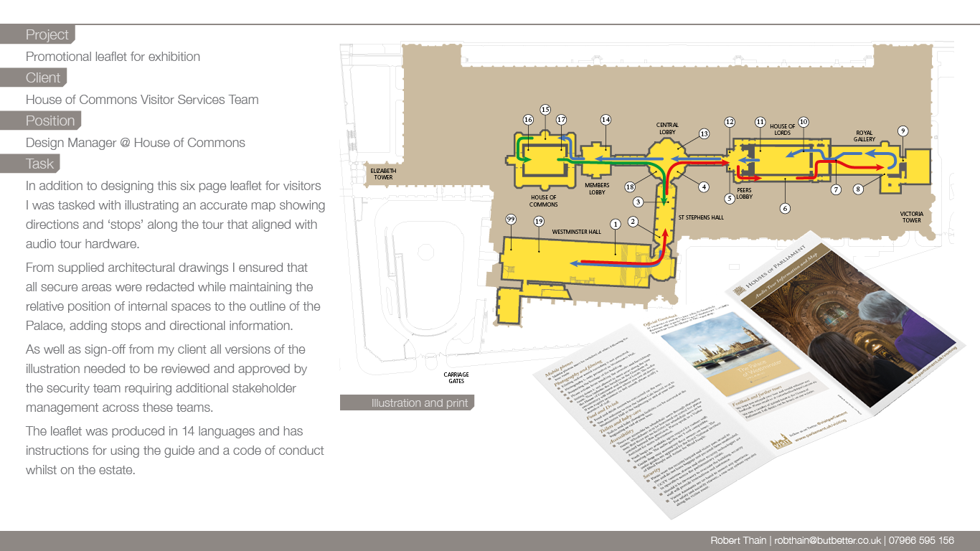Screen dimensions: 980x551
Task: Click the St Stephens Hall map label
Action: tap(701, 216)
